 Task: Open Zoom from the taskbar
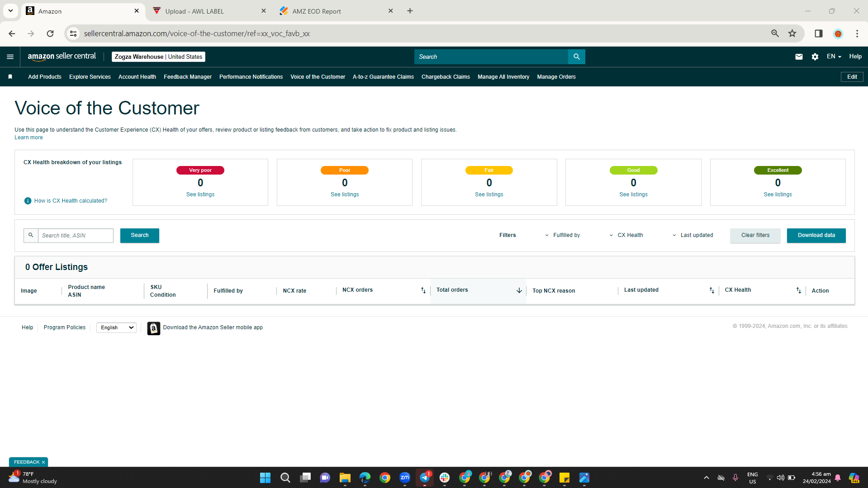405,478
